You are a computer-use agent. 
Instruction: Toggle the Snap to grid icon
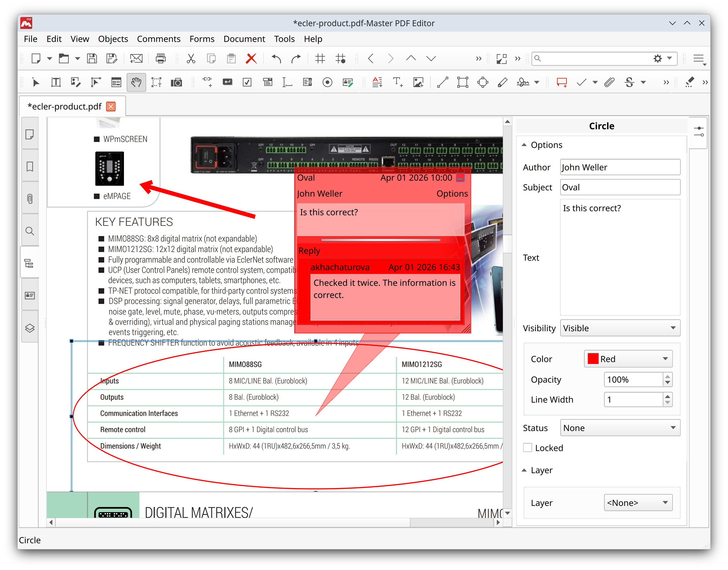pyautogui.click(x=340, y=58)
